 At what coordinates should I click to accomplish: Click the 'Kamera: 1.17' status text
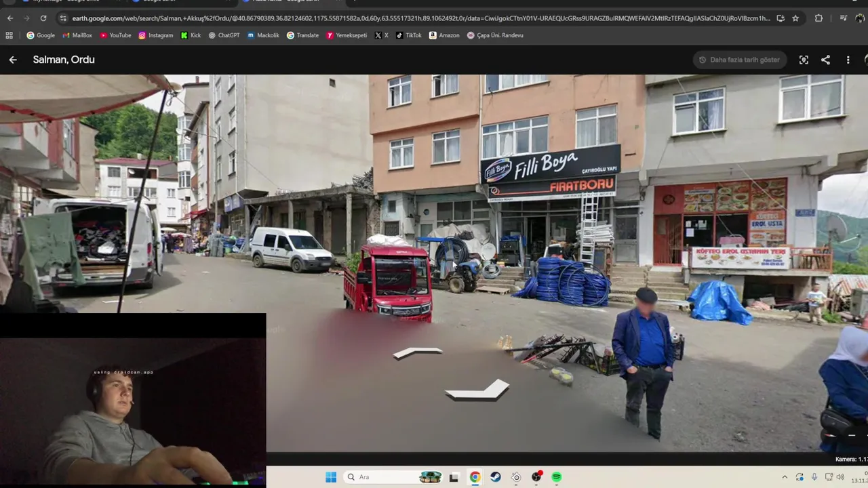pyautogui.click(x=851, y=460)
